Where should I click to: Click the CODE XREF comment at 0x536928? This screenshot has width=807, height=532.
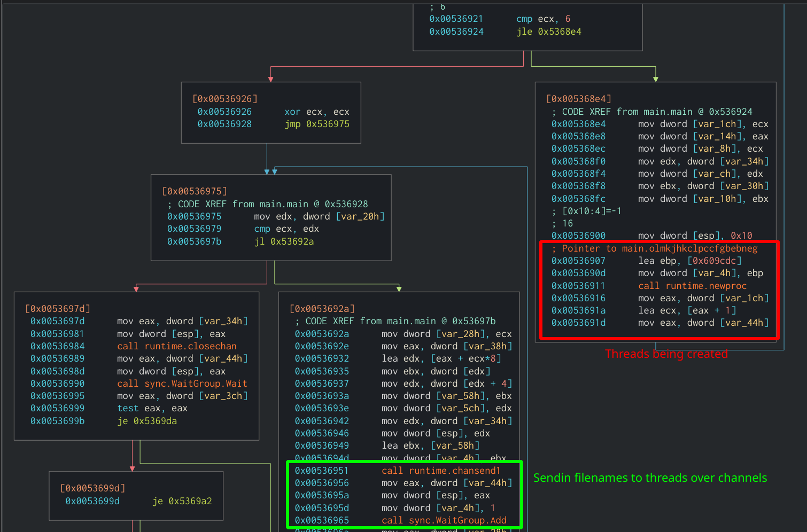click(x=268, y=204)
